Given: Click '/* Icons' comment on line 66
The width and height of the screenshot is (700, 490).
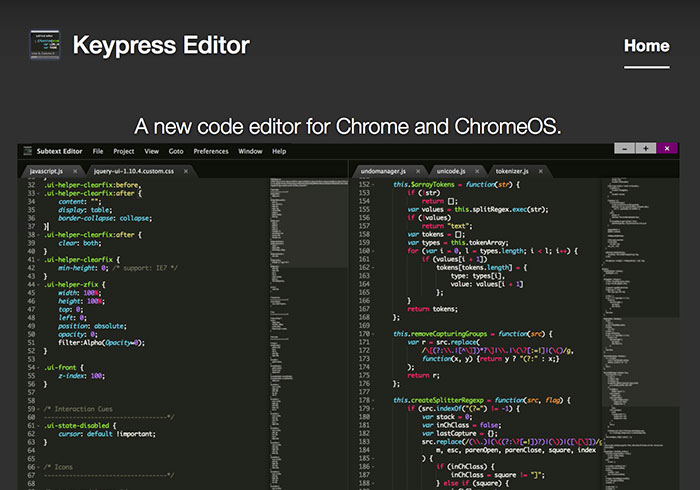Looking at the screenshot, I should click(58, 467).
